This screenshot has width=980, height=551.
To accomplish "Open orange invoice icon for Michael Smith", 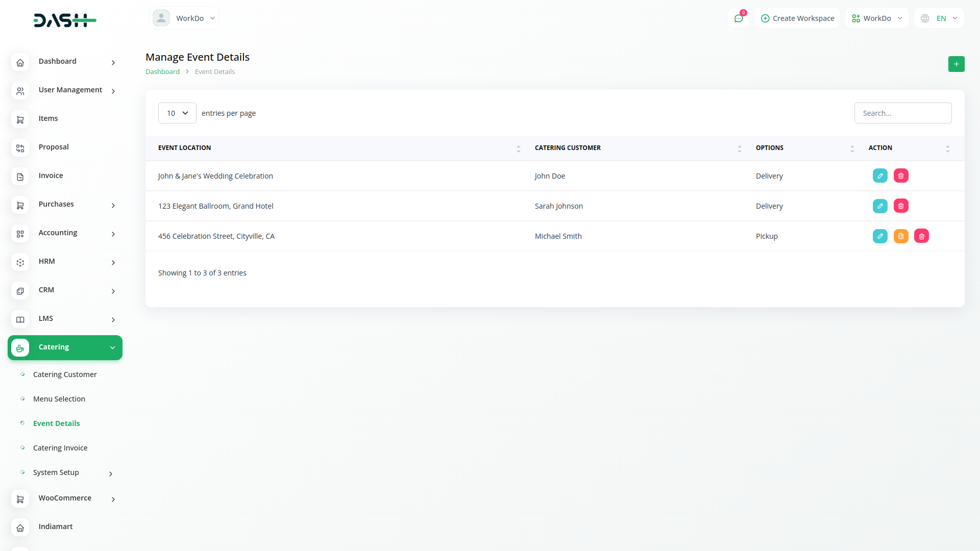I will point(901,236).
